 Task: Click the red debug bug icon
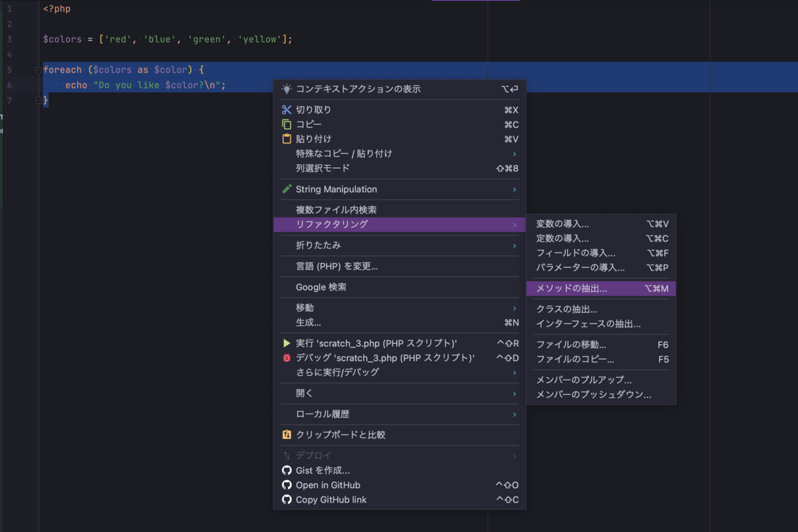[287, 358]
